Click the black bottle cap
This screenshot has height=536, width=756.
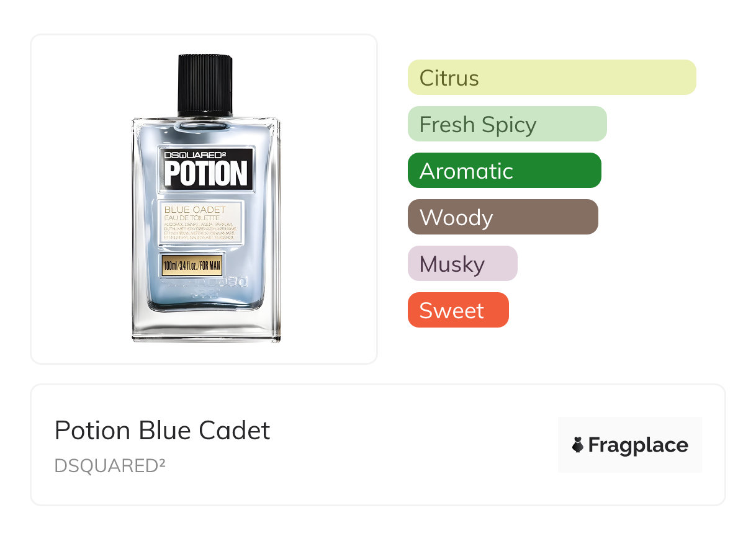click(x=205, y=86)
